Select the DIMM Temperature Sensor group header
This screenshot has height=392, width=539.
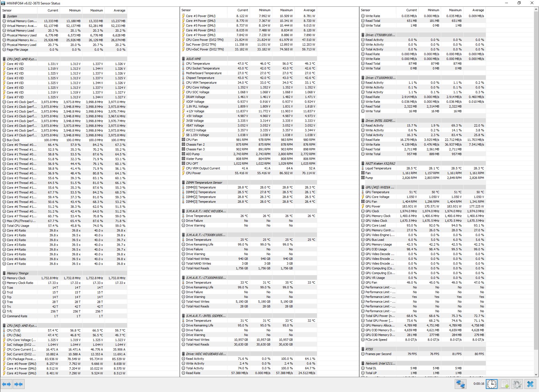[204, 183]
